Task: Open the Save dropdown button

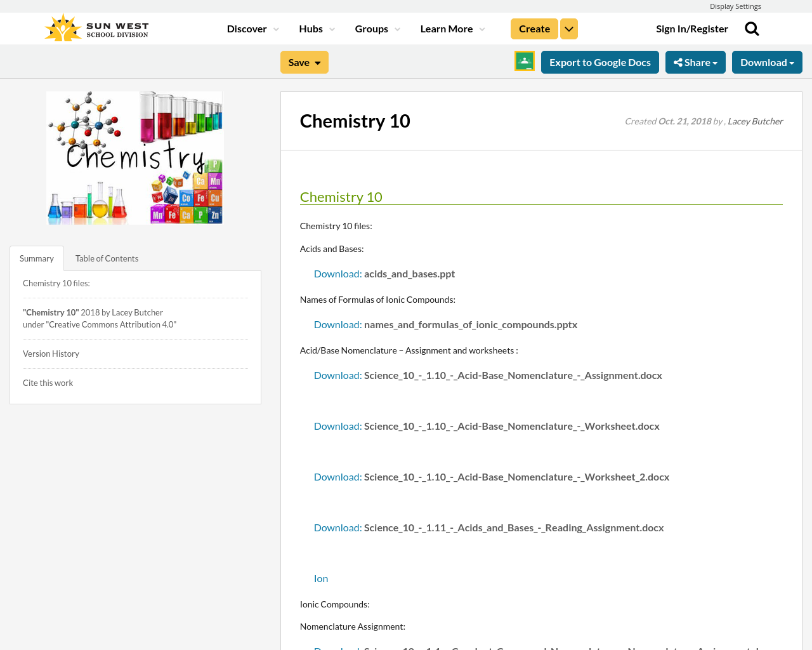Action: tap(304, 62)
